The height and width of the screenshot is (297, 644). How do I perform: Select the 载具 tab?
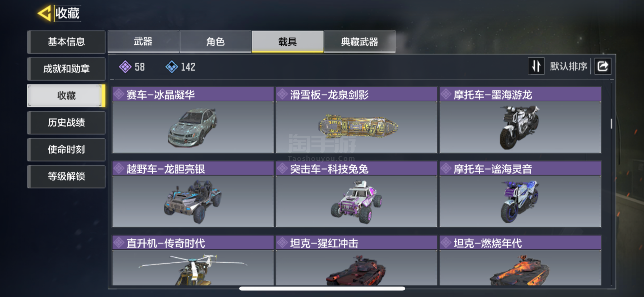tap(287, 42)
